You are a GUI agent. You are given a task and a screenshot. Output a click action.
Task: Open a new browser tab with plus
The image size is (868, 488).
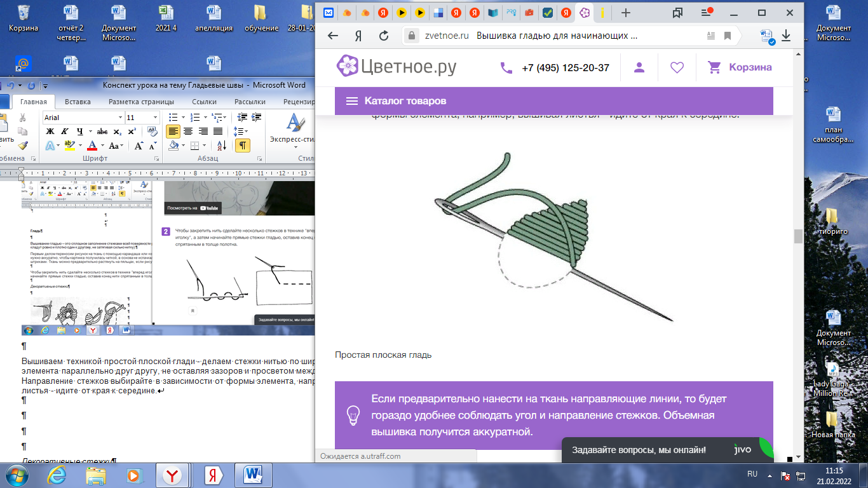click(626, 13)
